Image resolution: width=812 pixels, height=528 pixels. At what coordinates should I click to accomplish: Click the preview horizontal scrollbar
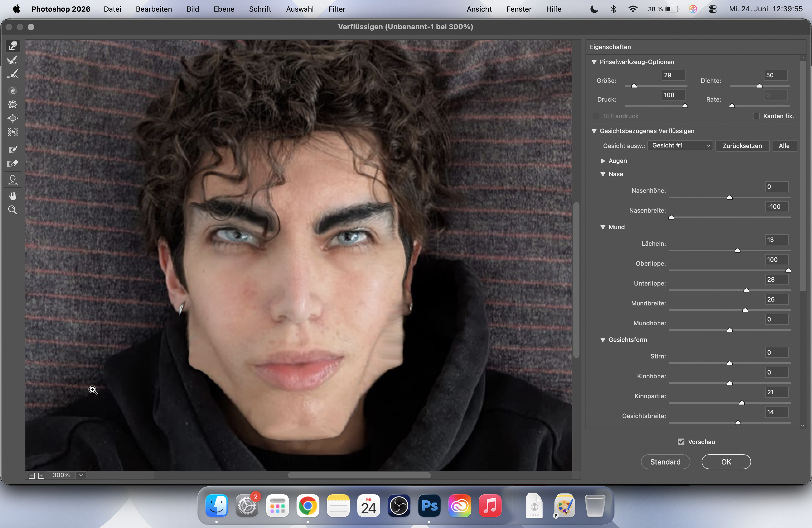[x=359, y=476]
